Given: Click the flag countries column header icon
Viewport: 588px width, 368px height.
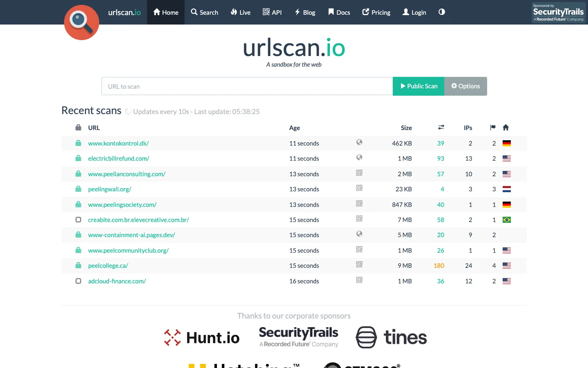Looking at the screenshot, I should pyautogui.click(x=493, y=128).
